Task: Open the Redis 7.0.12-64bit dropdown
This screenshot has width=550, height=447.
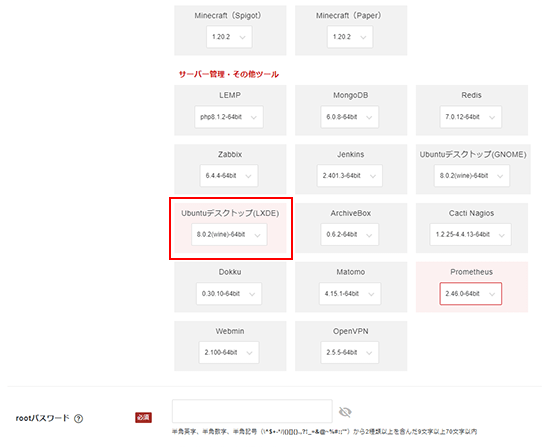Action: (x=471, y=117)
